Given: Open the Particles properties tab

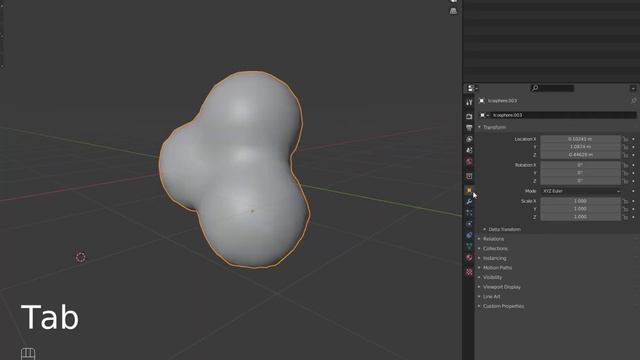Looking at the screenshot, I should tap(469, 213).
